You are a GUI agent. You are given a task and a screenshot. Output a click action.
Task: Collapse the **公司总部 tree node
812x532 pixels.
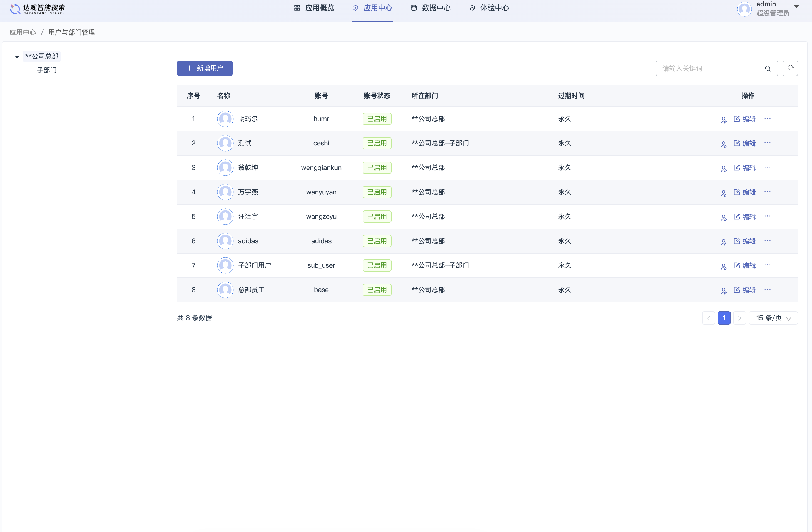click(x=17, y=57)
